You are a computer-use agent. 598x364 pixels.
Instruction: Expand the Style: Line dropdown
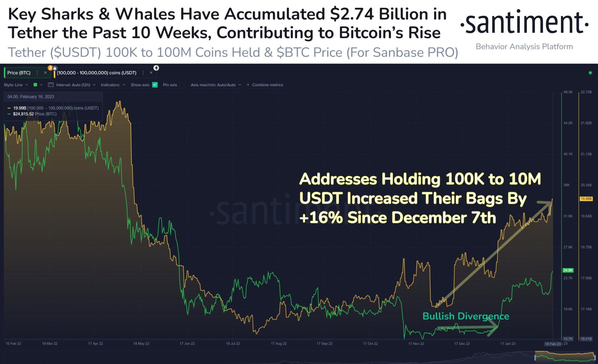[x=16, y=85]
